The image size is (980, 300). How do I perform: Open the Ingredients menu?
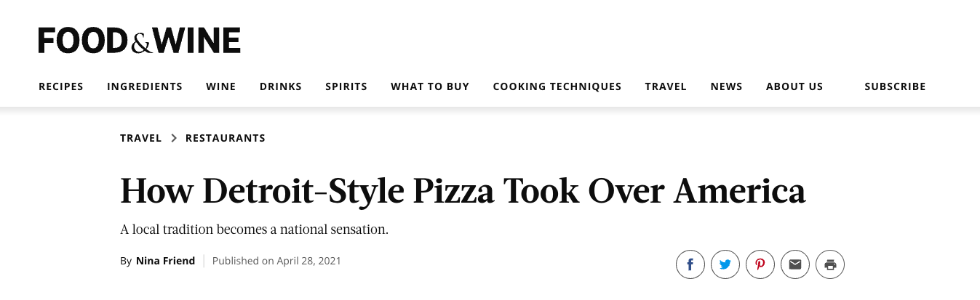pos(145,86)
